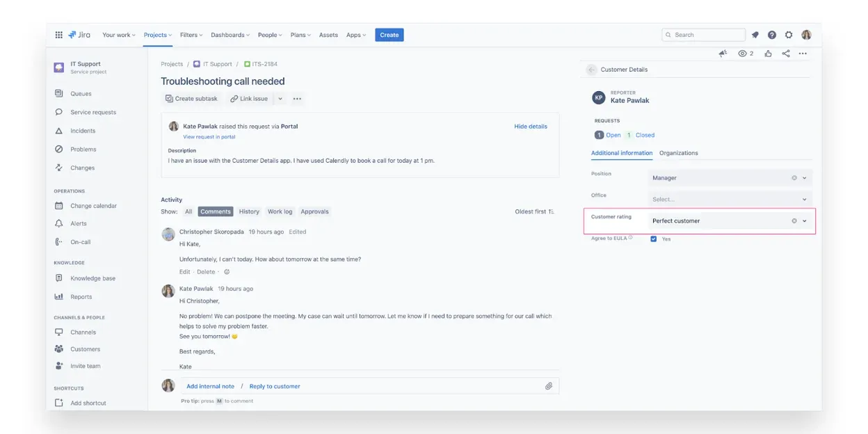Click the search field in the top bar
Viewport: 868px width, 434px height.
703,34
